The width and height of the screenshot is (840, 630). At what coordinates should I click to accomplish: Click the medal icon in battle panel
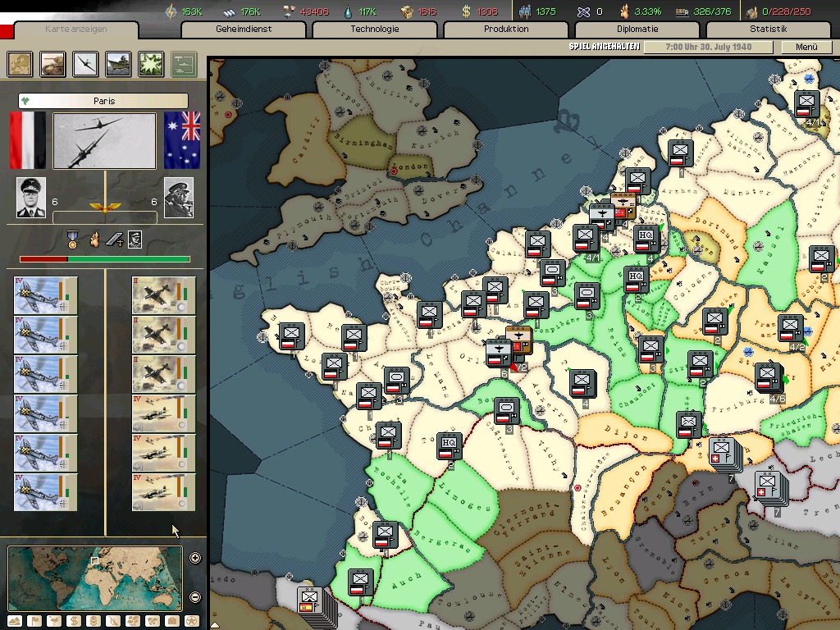(73, 240)
